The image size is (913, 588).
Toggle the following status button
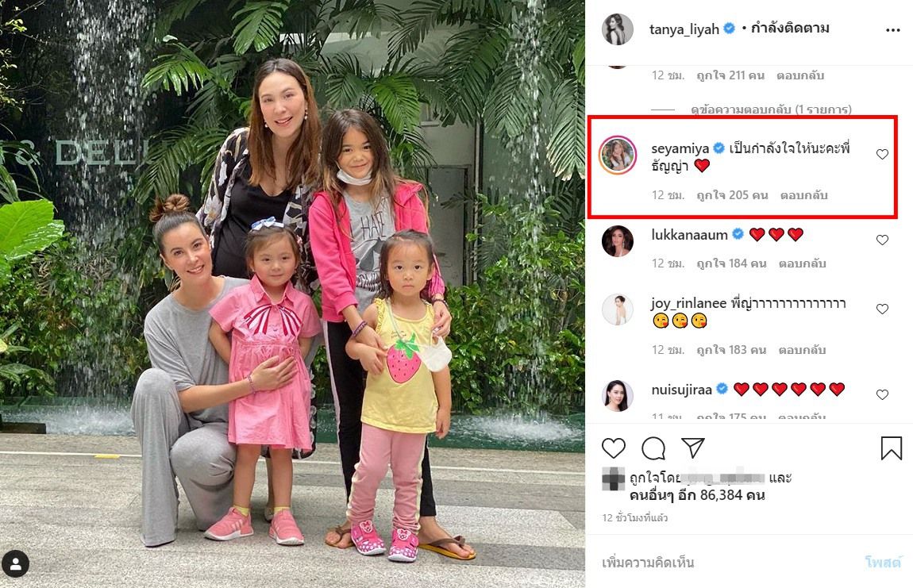(790, 28)
